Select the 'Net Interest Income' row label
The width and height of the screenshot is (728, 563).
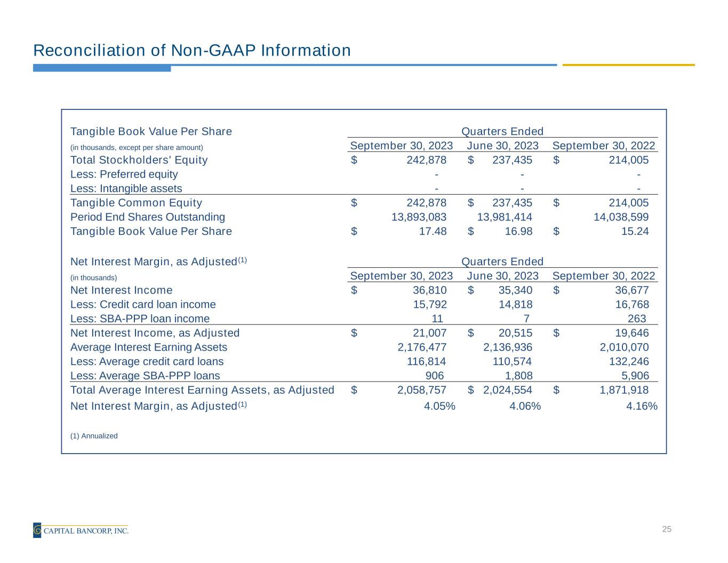tap(122, 290)
